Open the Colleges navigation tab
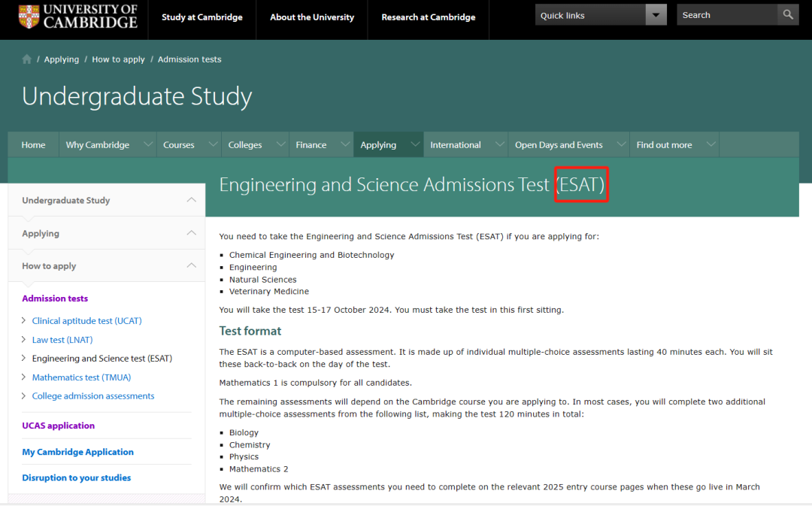Image resolution: width=812 pixels, height=506 pixels. pos(245,145)
